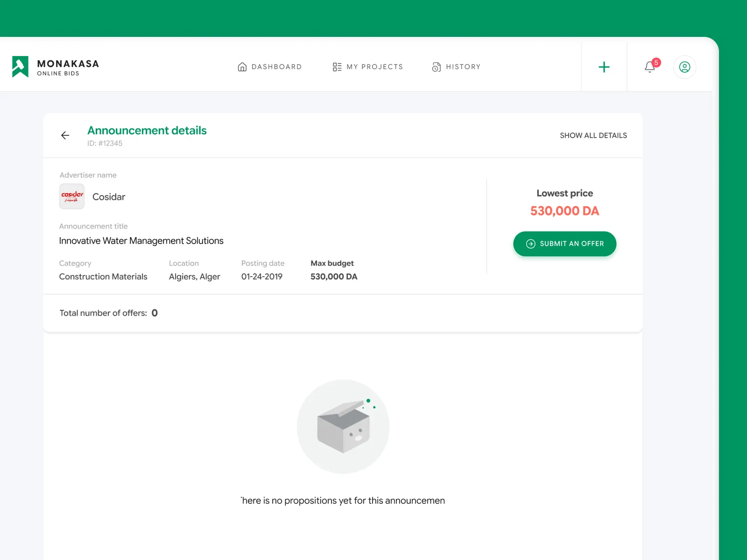Click the Dashboard home icon

[x=242, y=67]
